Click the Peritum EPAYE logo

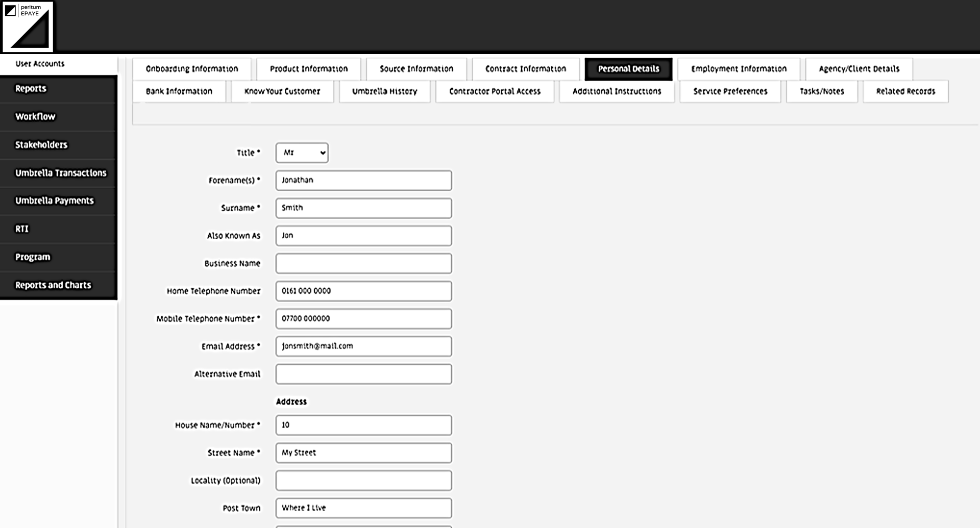(28, 27)
